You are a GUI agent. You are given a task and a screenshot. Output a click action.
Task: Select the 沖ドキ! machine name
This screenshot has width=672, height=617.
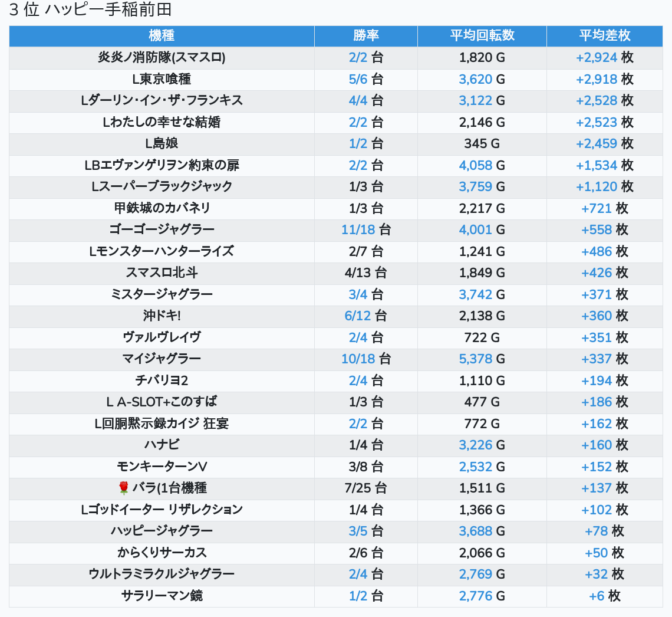pos(162,316)
